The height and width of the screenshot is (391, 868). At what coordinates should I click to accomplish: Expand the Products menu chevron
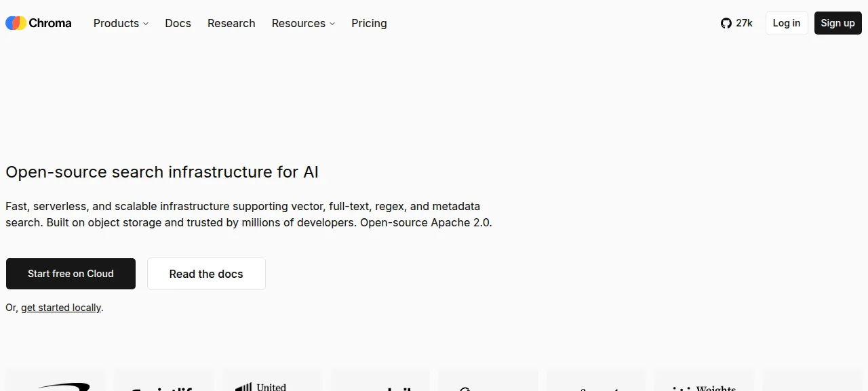point(145,24)
